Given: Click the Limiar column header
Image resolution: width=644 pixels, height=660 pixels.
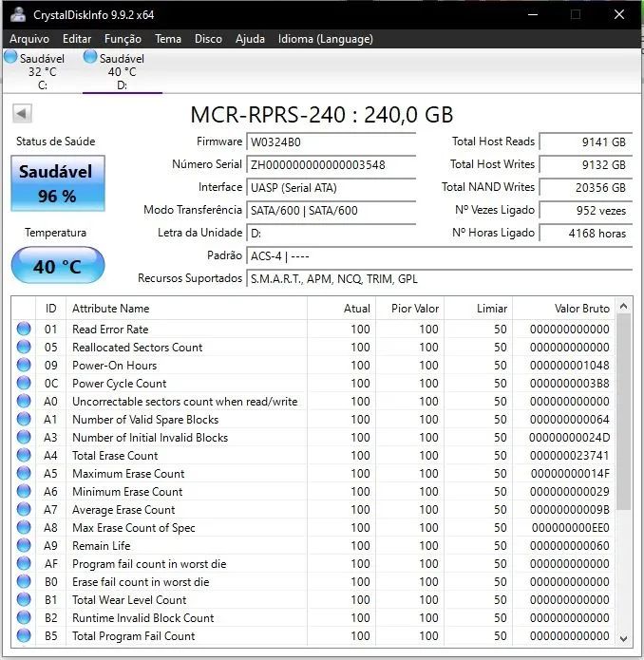Looking at the screenshot, I should point(478,308).
